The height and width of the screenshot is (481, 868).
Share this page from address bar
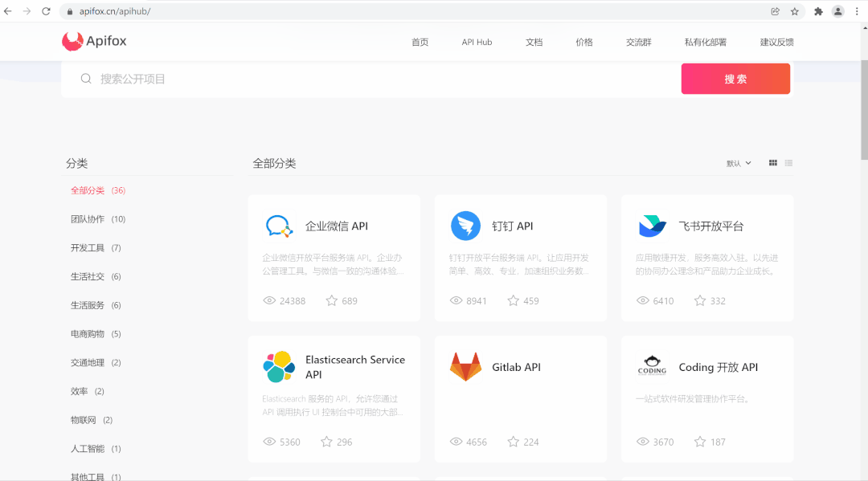coord(775,11)
